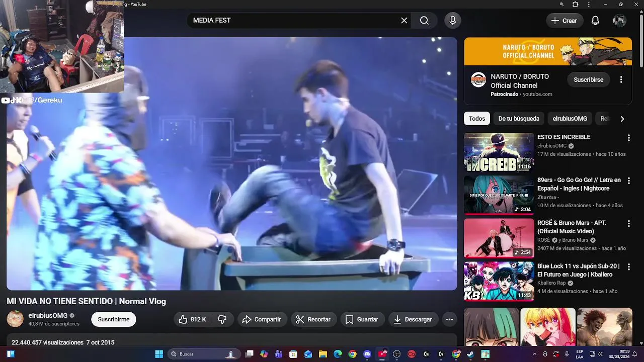Open Steam from the taskbar

click(470, 354)
